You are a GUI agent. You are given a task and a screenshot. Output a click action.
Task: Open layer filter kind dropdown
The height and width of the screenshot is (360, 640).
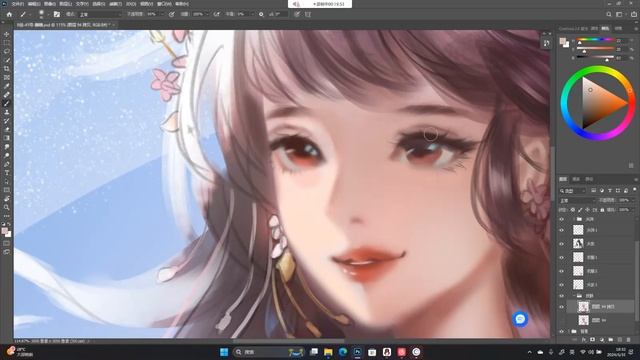click(x=573, y=191)
